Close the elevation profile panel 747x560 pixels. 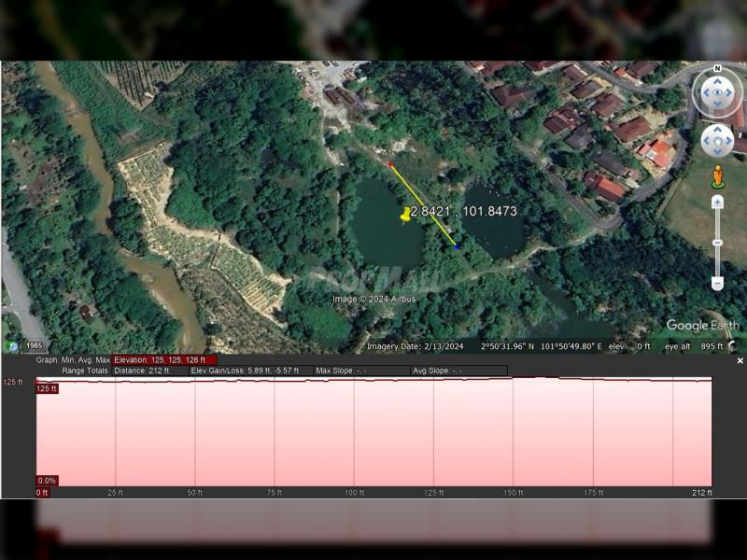[x=740, y=360]
